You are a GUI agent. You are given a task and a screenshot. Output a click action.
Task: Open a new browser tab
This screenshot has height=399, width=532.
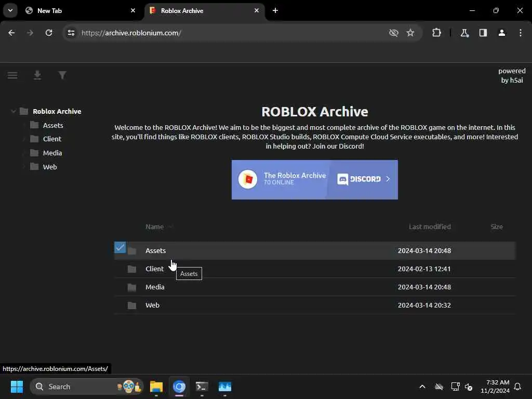[x=275, y=10]
